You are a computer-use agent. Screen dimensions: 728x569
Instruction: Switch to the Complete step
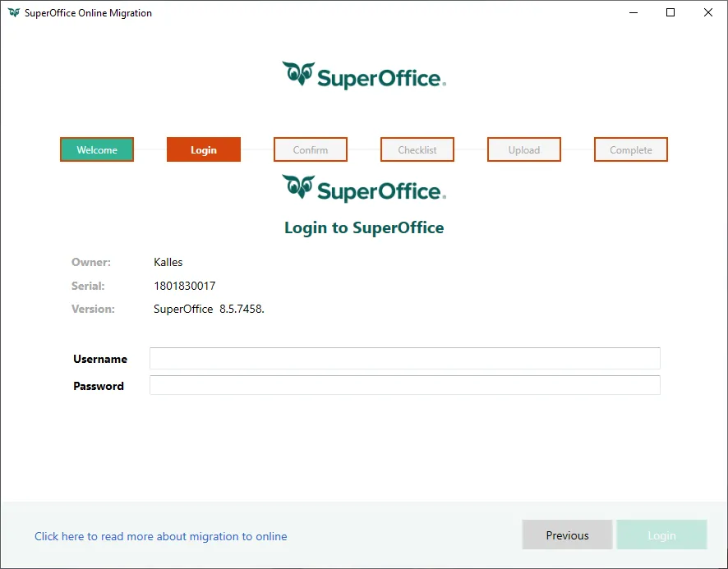tap(631, 149)
